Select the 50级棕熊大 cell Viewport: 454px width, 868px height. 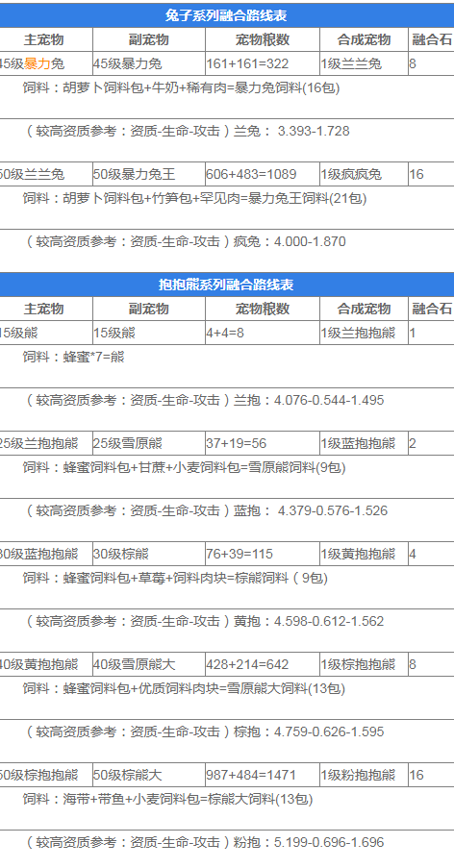[x=149, y=775]
